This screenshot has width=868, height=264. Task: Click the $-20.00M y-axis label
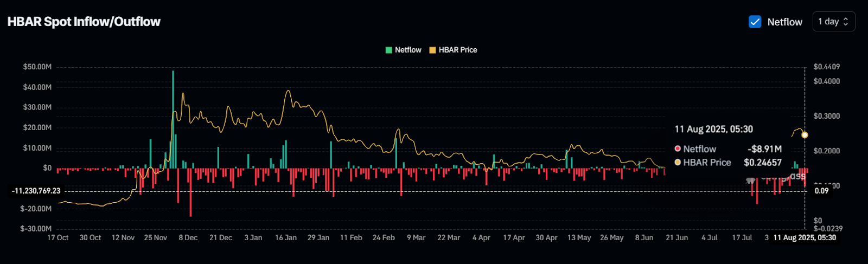click(36, 209)
